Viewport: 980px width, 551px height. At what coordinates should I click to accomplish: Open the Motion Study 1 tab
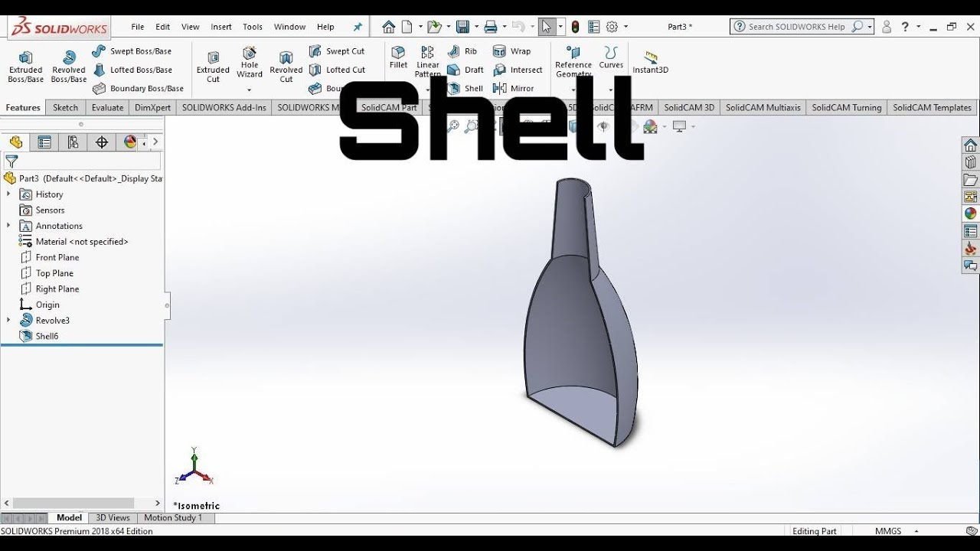(173, 518)
